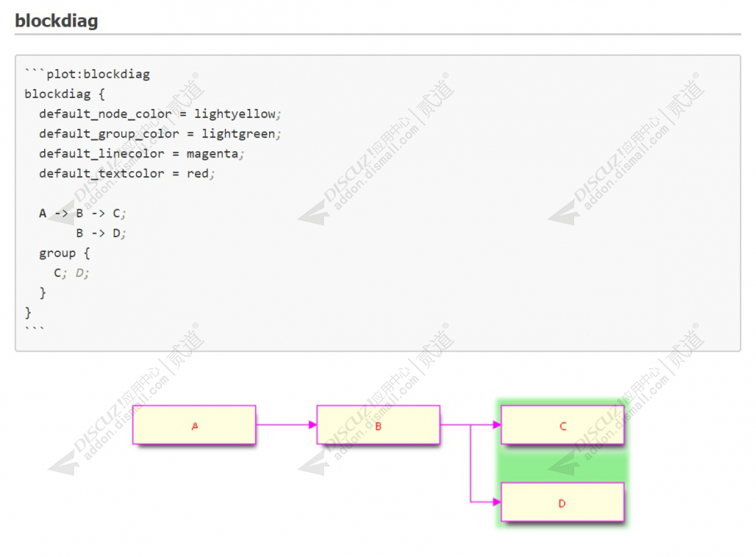Click the 'A -> B -> C;' code line
Image resolution: width=756 pixels, height=557 pixels.
(x=82, y=214)
